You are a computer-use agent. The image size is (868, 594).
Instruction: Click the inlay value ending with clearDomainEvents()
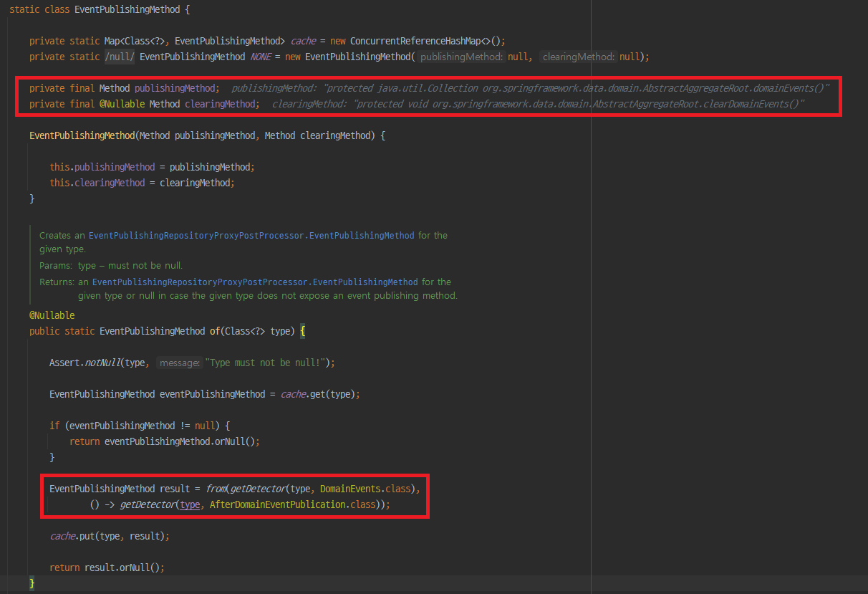(x=579, y=104)
